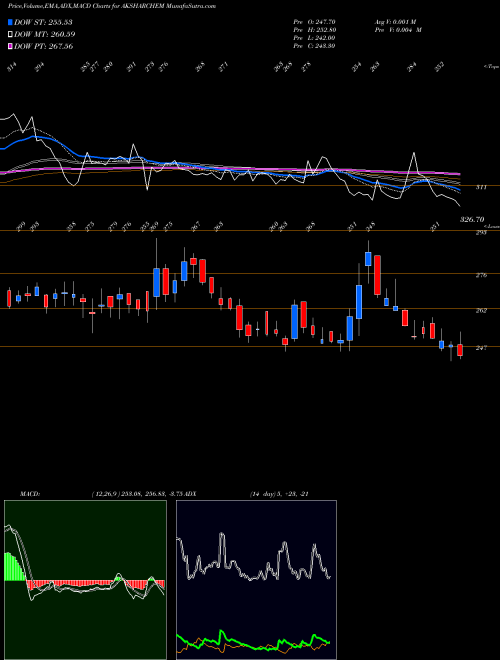Open the MACD histogram panel

coord(85,580)
